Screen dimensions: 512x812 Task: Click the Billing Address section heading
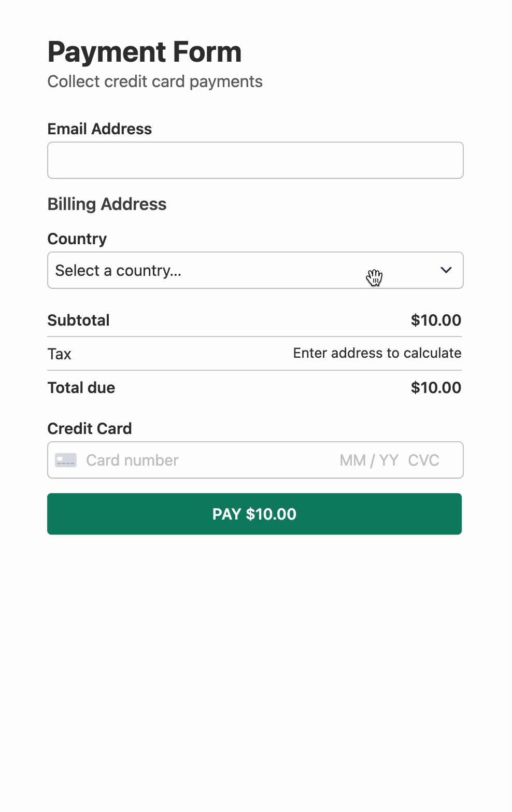pos(107,204)
